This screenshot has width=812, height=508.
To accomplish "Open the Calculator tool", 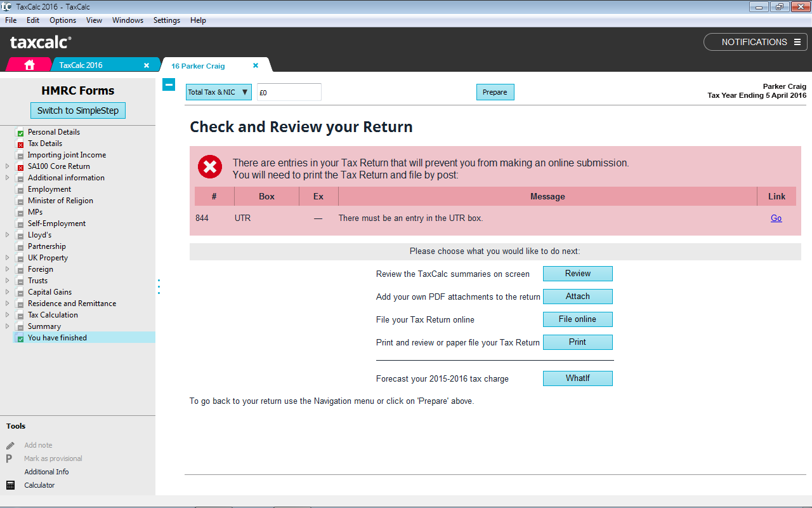I will tap(10, 485).
